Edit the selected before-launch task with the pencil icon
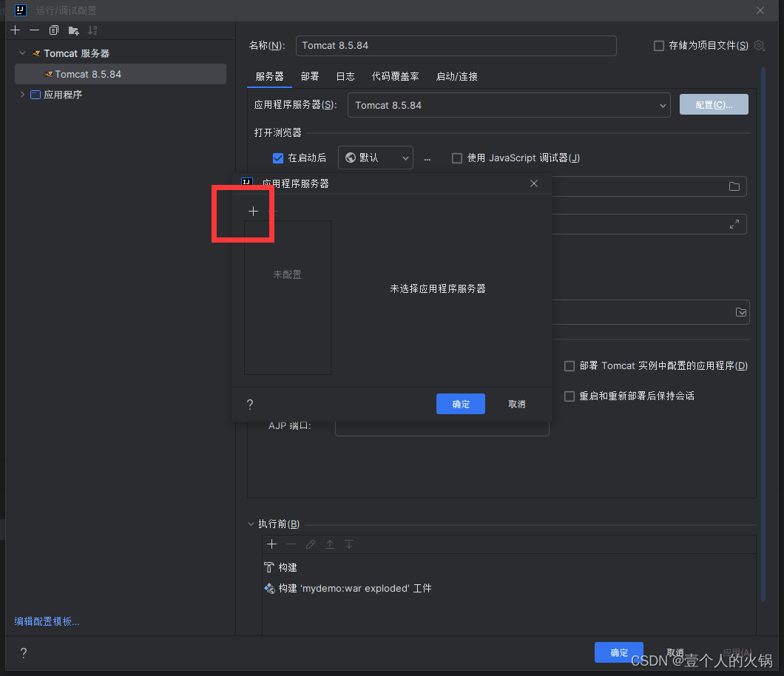784x676 pixels. pos(311,544)
